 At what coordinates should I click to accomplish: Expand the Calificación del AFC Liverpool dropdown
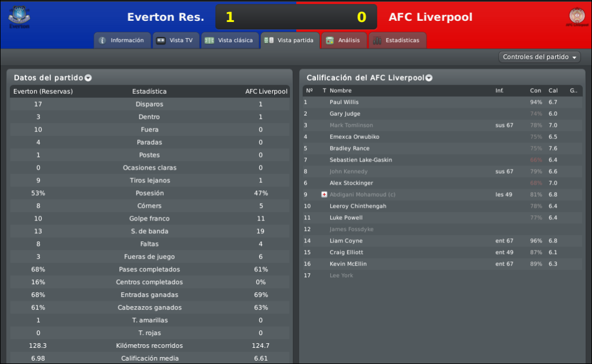coord(429,78)
